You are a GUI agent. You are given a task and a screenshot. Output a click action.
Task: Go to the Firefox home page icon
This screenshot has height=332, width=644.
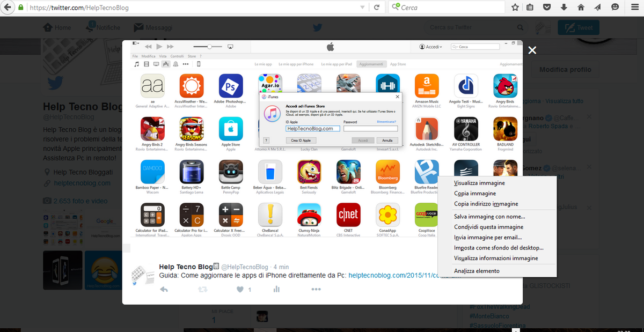[x=581, y=8]
